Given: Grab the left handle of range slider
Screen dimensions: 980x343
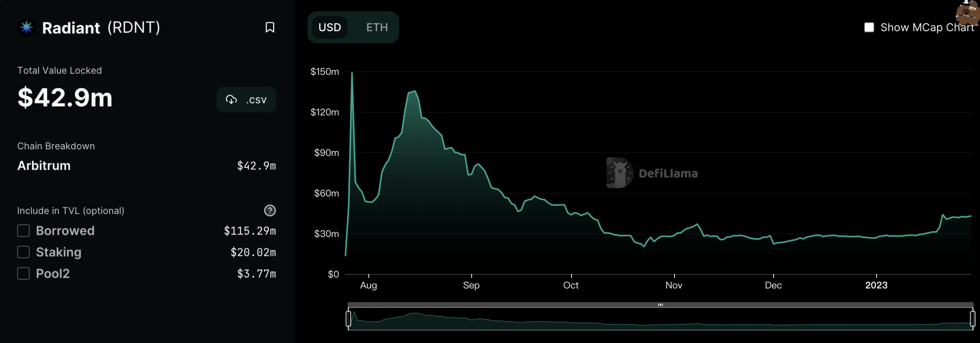Looking at the screenshot, I should pos(348,318).
